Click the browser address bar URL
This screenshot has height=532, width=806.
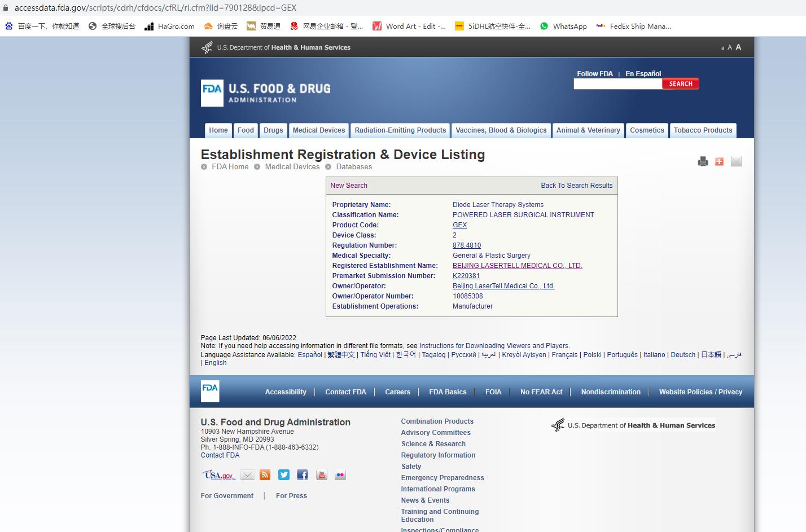coord(155,8)
